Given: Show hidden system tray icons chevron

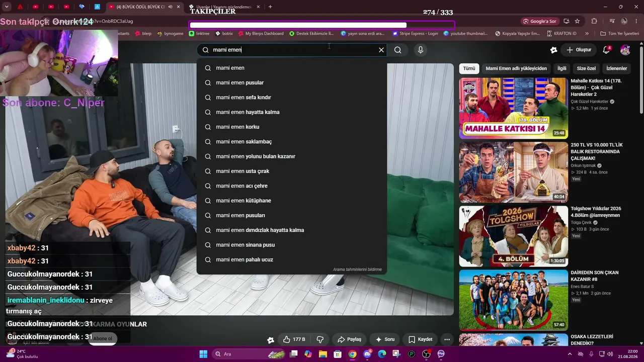Looking at the screenshot, I should pyautogui.click(x=570, y=354).
